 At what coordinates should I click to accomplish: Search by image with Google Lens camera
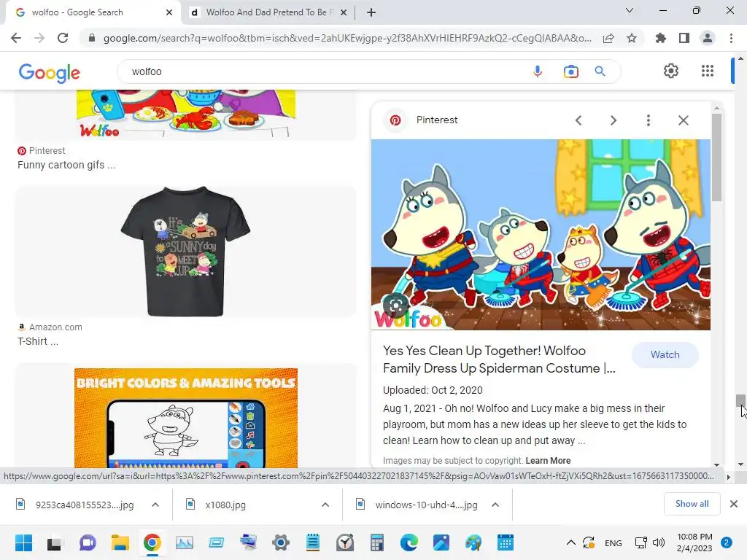coord(570,71)
